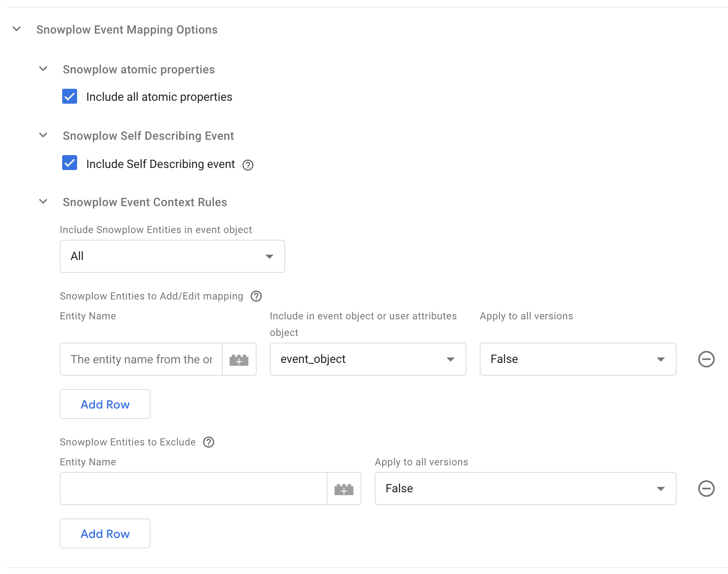Add a row to Snowplow Entities to Exclude
The image size is (728, 574).
(x=104, y=533)
